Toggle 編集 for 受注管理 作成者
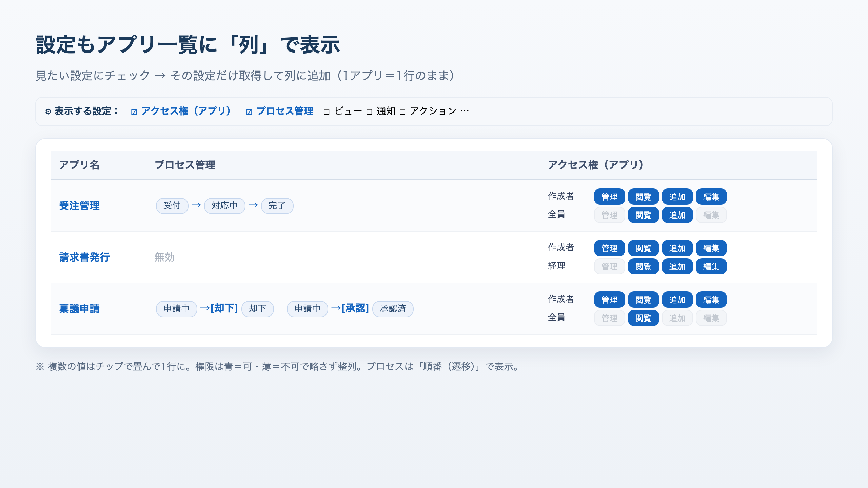The height and width of the screenshot is (488, 868). [x=711, y=197]
